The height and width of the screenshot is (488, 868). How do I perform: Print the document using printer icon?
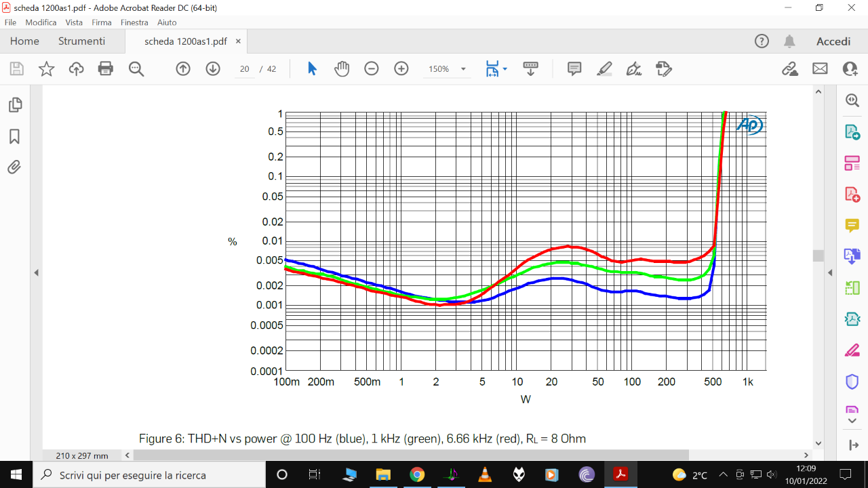(x=106, y=68)
